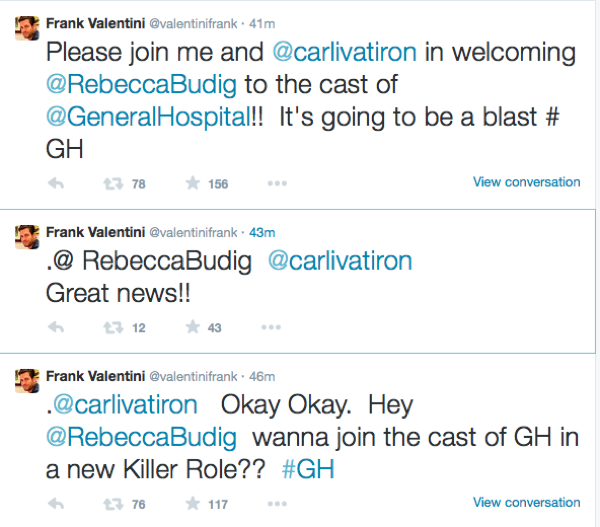View conversation for the 46m tweet
This screenshot has width=600, height=527.
526,502
